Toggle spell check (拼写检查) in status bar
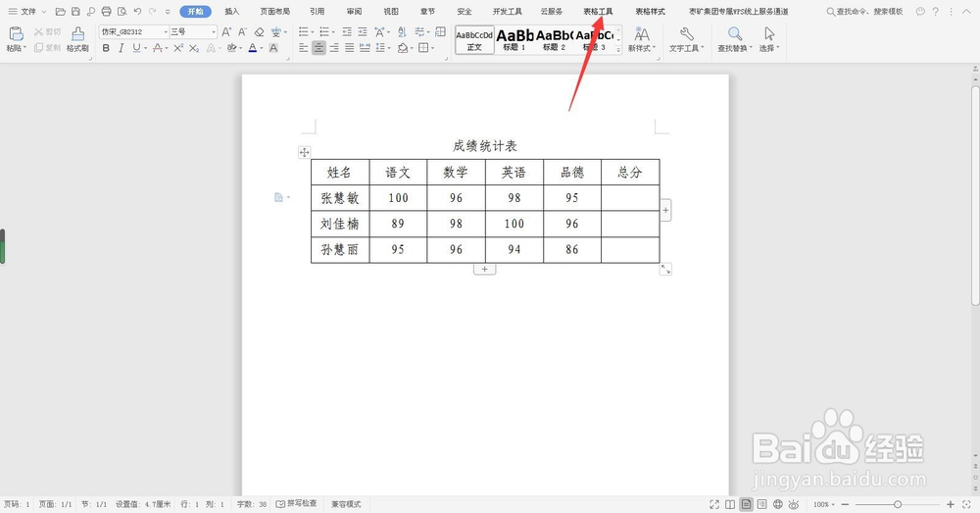 point(296,503)
